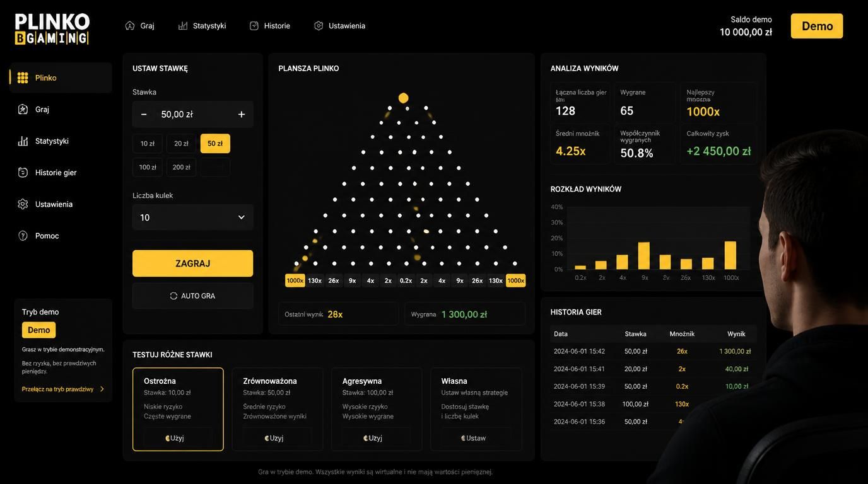Click the history row dated 2024-06-01 15:42
This screenshot has width=868, height=484.
pyautogui.click(x=654, y=351)
